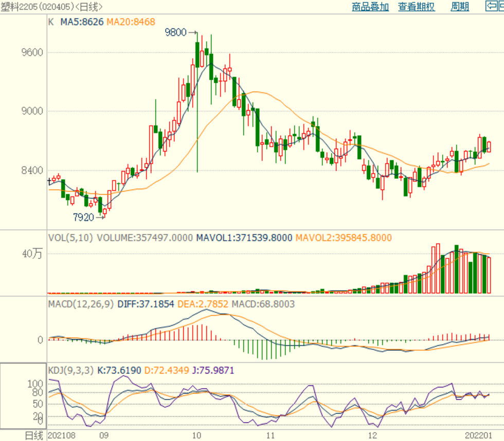
Task: Click the 9800 high price marker
Action: pyautogui.click(x=176, y=32)
